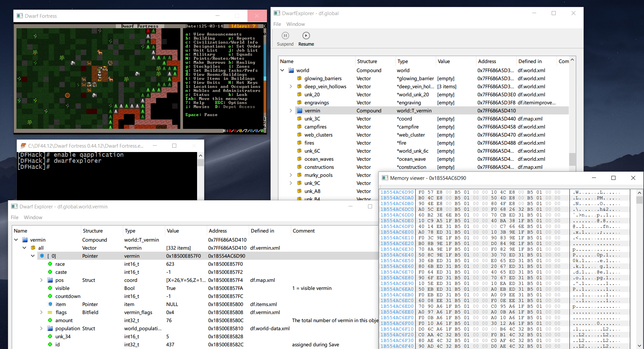Viewport: 644px width, 349px height.
Task: Click the amount field green icon
Action: point(50,320)
